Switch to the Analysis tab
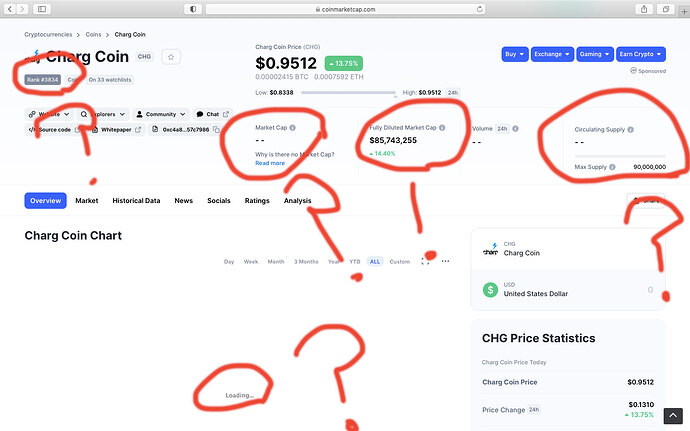 (x=297, y=200)
